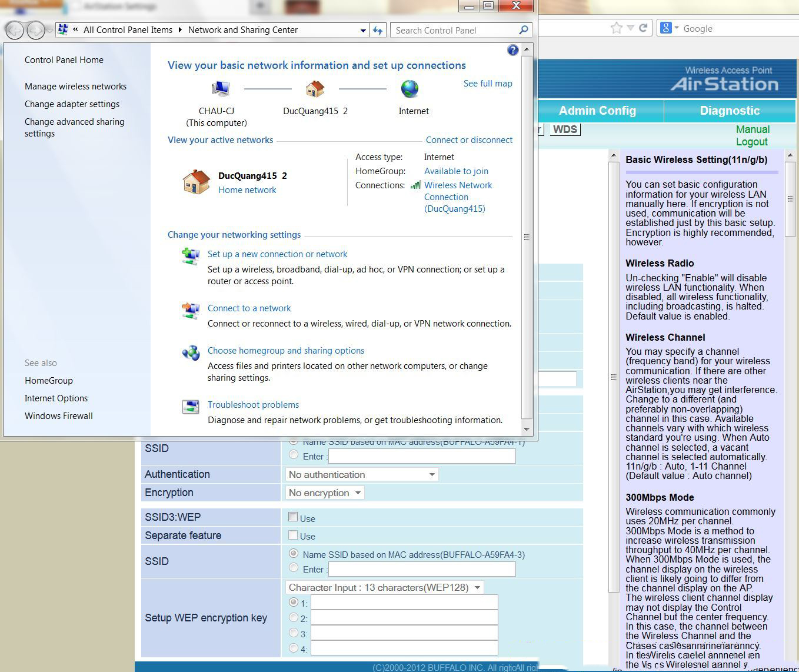This screenshot has width=799, height=672.
Task: Switch to the WDS sub-tab
Action: pos(565,129)
